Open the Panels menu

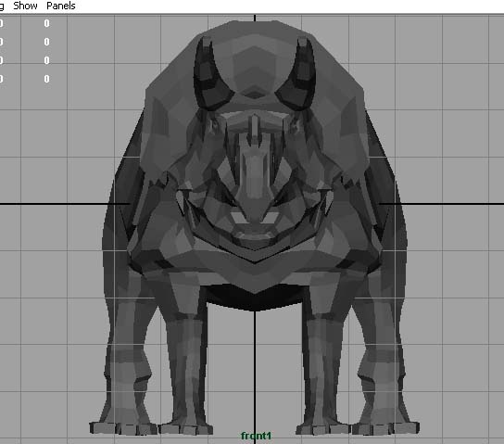coord(61,6)
